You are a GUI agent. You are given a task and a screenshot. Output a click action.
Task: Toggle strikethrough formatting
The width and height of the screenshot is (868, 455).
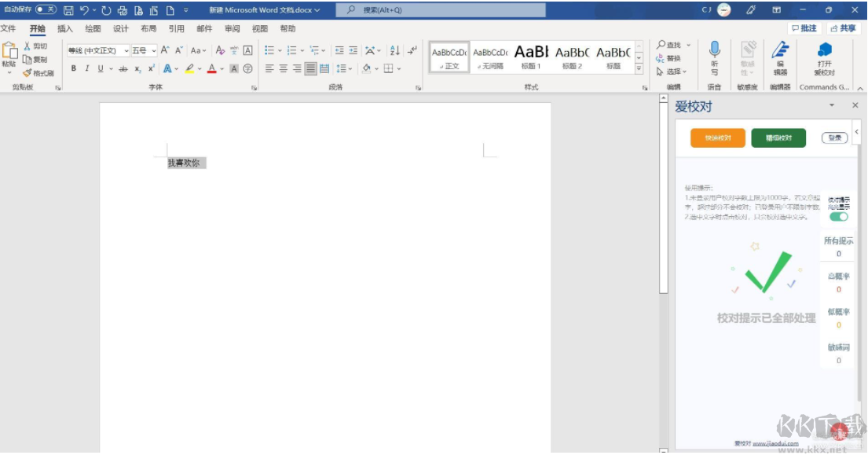click(123, 68)
